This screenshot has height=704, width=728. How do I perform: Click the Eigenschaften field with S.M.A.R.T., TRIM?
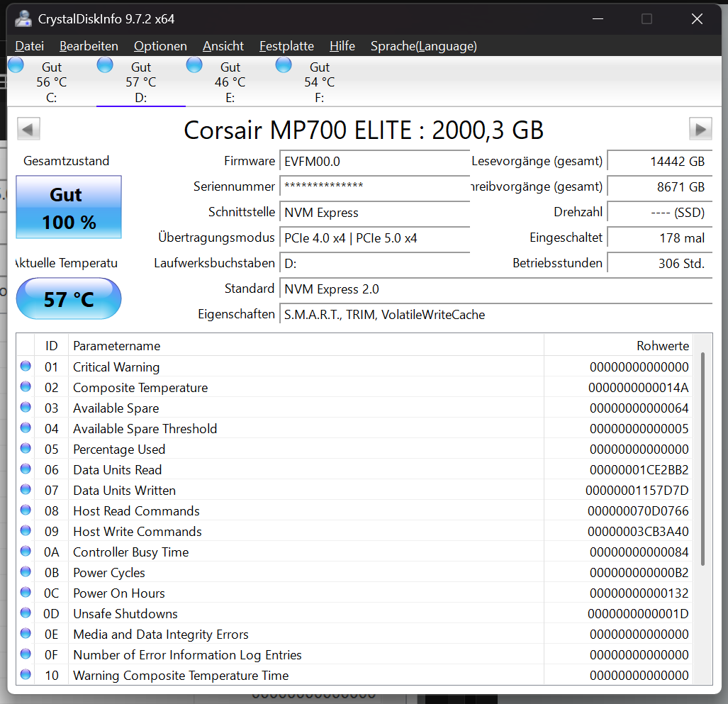(x=496, y=314)
